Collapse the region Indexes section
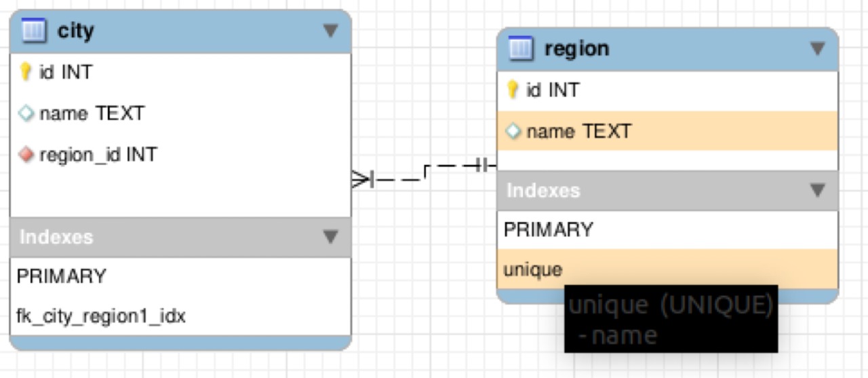This screenshot has width=868, height=378. pos(818,190)
